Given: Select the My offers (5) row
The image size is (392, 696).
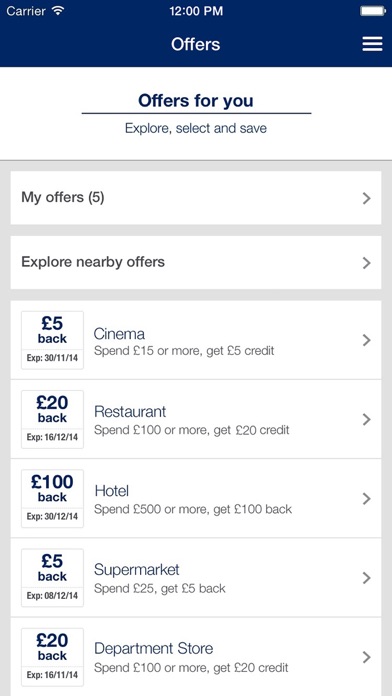Looking at the screenshot, I should [x=196, y=198].
